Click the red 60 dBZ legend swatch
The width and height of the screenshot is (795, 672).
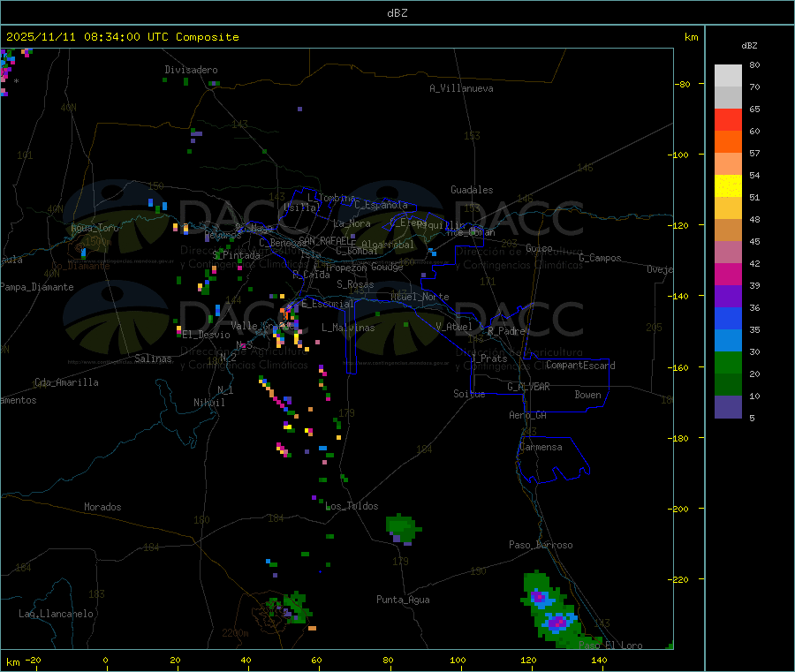coord(728,119)
